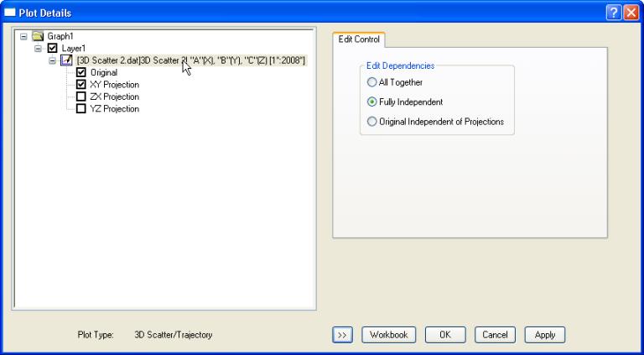644x355 pixels.
Task: Enable the ZX Projection checkbox
Action: pyautogui.click(x=81, y=97)
